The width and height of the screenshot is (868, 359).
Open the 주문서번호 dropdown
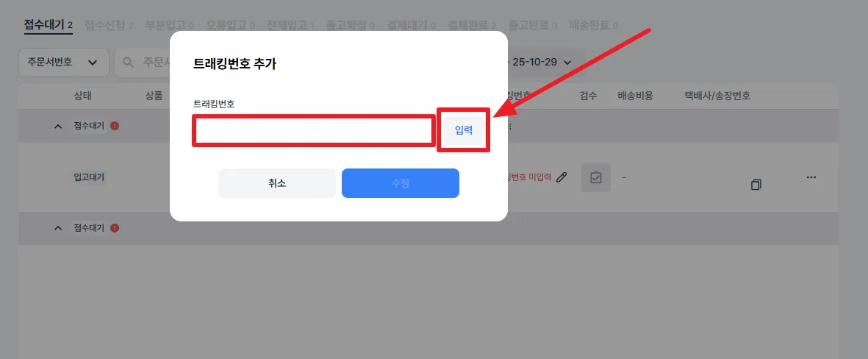pos(64,62)
